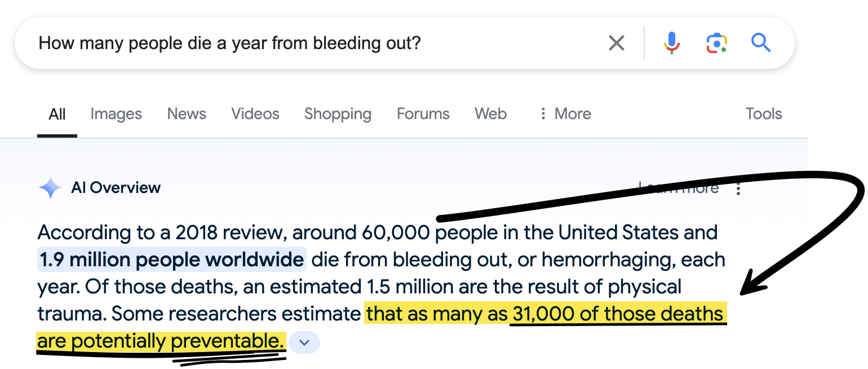The width and height of the screenshot is (868, 369).
Task: Click the blue magnifying glass search icon
Action: tap(761, 42)
